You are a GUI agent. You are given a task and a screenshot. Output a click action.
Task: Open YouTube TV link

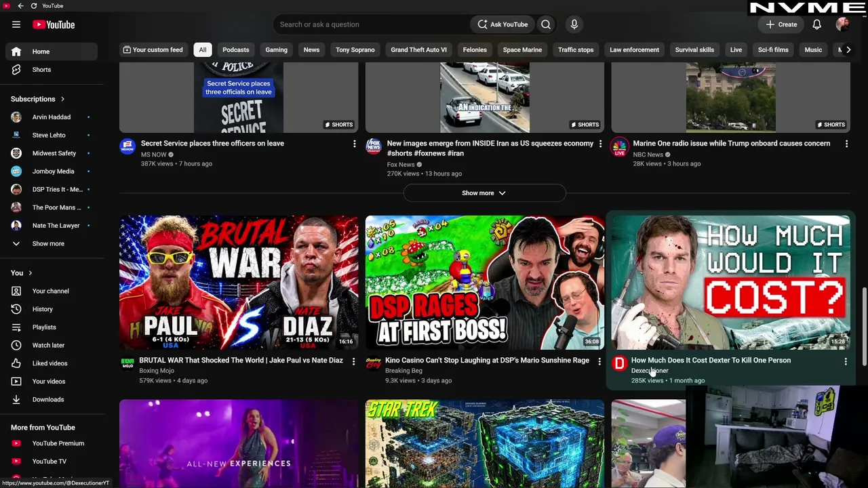52,462
